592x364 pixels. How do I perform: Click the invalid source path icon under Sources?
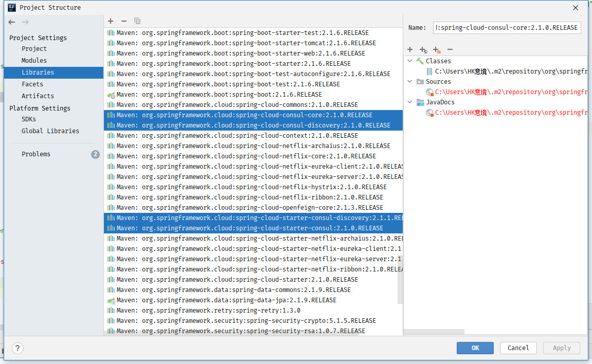point(429,92)
